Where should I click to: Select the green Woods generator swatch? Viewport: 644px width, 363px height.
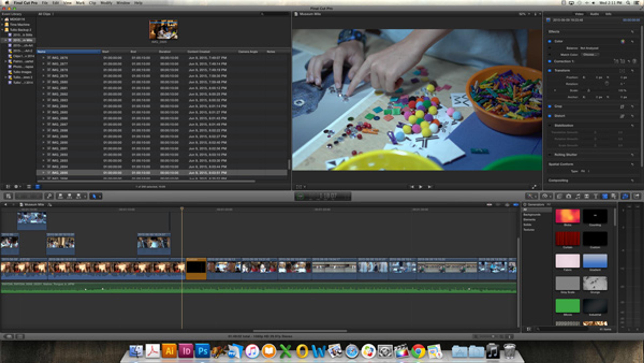point(568,306)
